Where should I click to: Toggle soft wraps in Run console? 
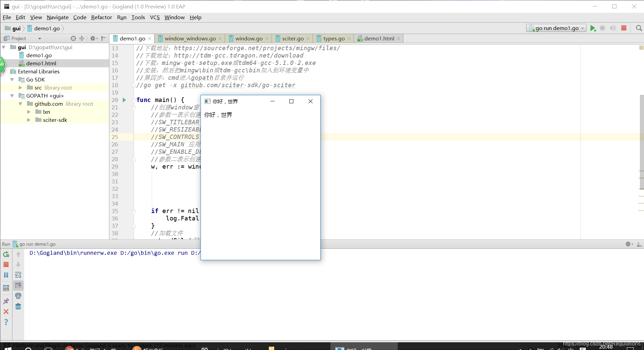point(18,275)
